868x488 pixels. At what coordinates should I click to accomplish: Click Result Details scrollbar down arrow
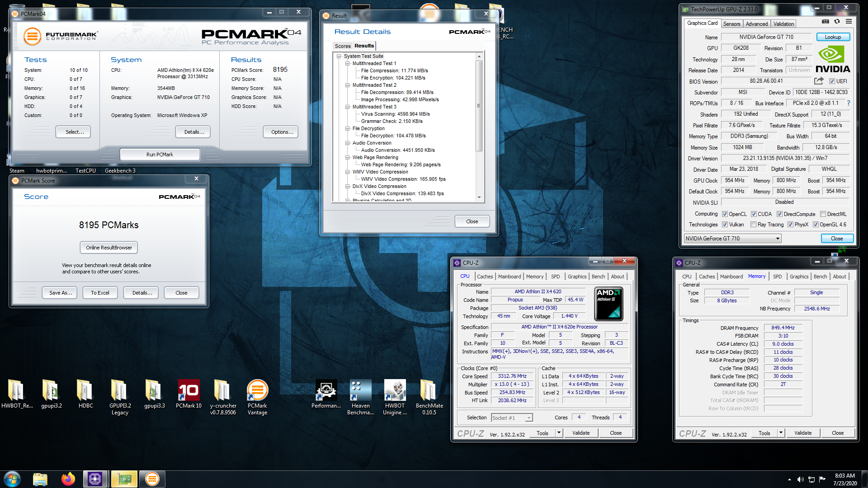click(x=479, y=197)
